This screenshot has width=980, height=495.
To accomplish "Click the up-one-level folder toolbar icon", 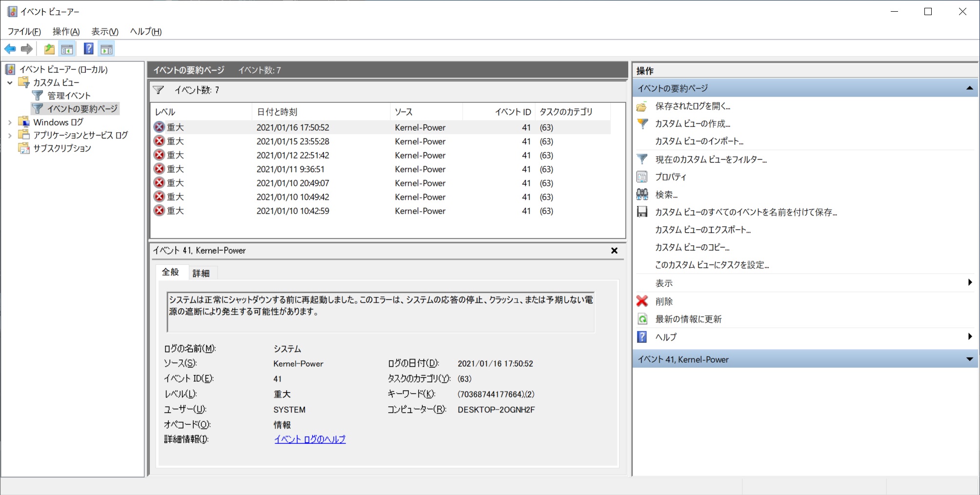I will pos(49,49).
